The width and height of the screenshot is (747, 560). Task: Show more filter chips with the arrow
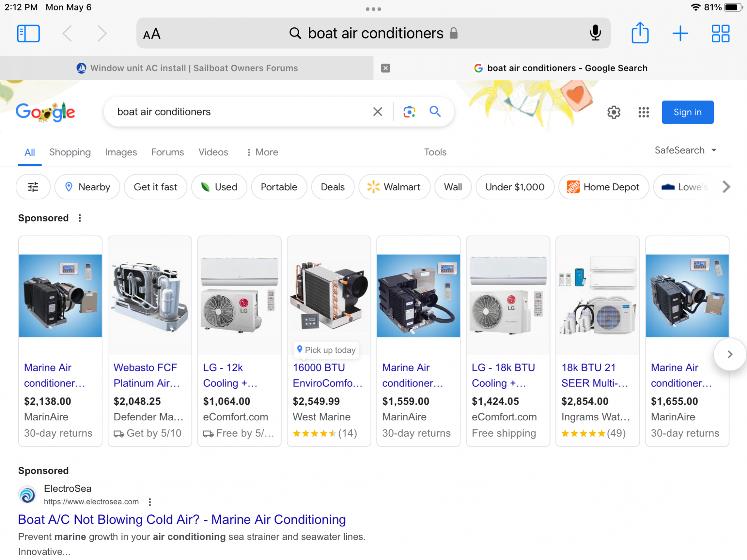tap(726, 187)
